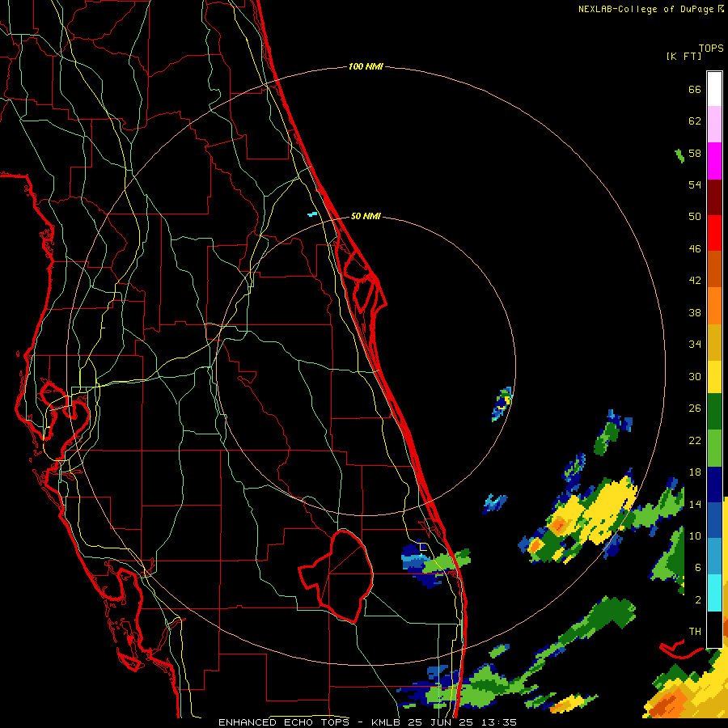
Task: Select the 58 value on the legend
Action: coord(695,153)
